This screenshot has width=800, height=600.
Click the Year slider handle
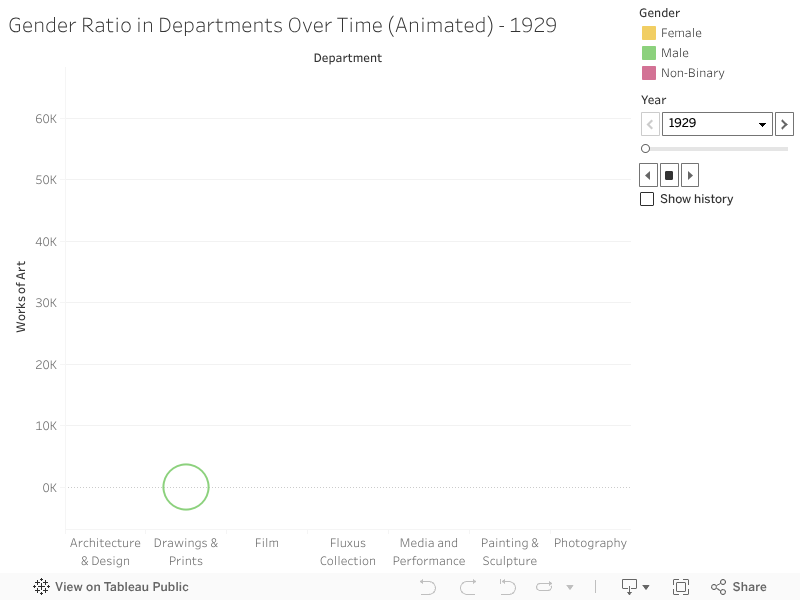pyautogui.click(x=645, y=149)
